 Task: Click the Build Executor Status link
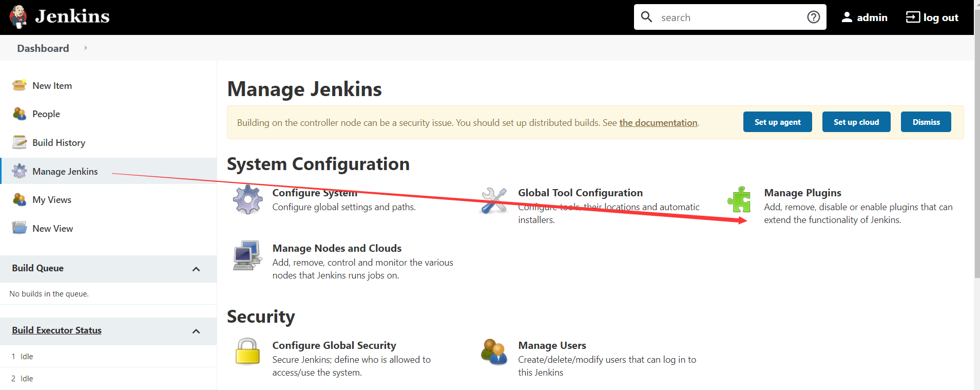[x=56, y=330]
